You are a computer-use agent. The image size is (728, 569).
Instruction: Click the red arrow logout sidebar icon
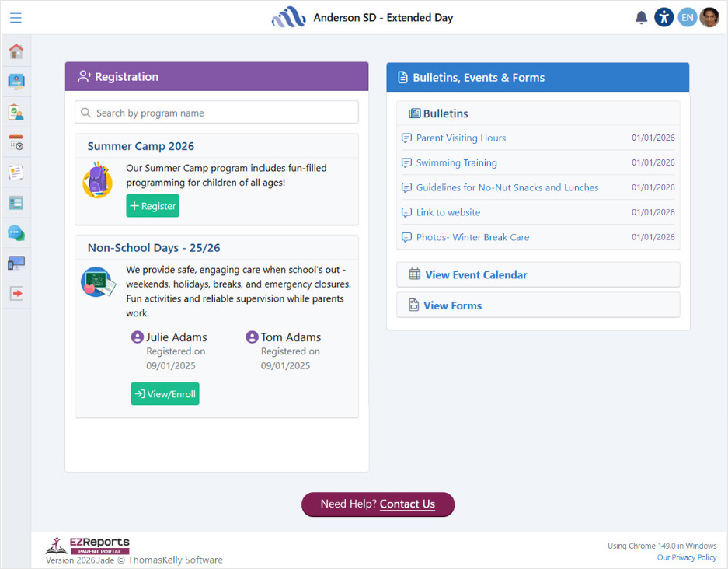(16, 293)
